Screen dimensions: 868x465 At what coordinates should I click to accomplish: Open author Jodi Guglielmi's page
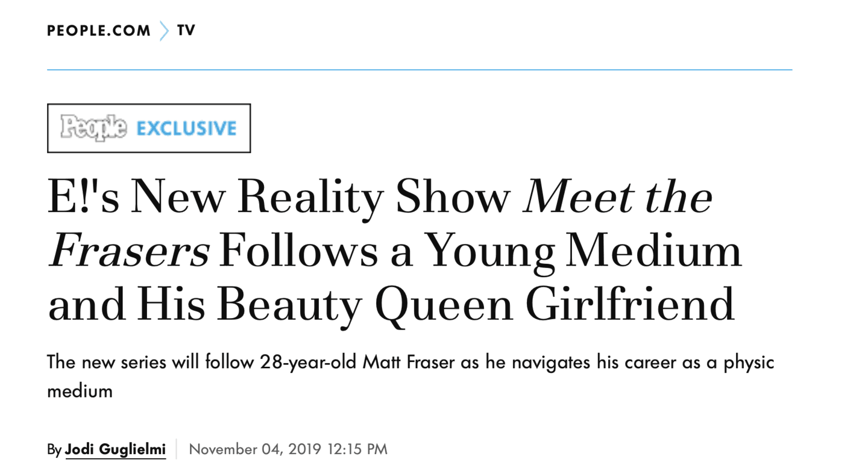pos(115,449)
